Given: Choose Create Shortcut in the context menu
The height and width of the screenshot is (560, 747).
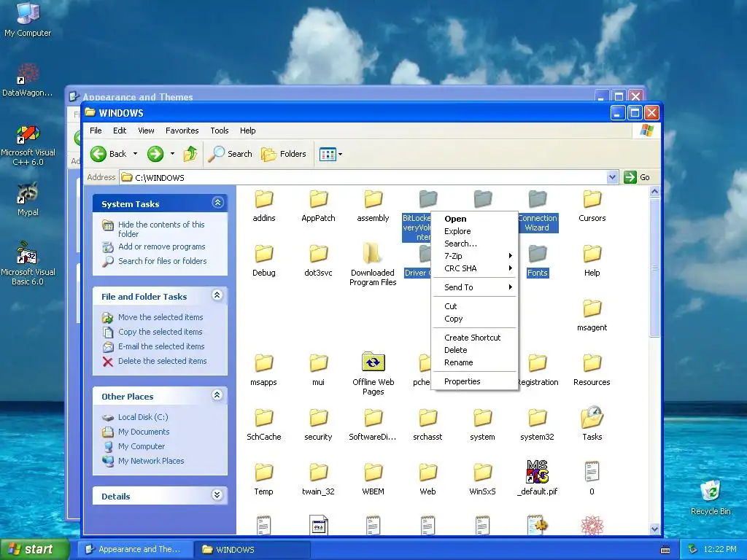Looking at the screenshot, I should click(474, 338).
